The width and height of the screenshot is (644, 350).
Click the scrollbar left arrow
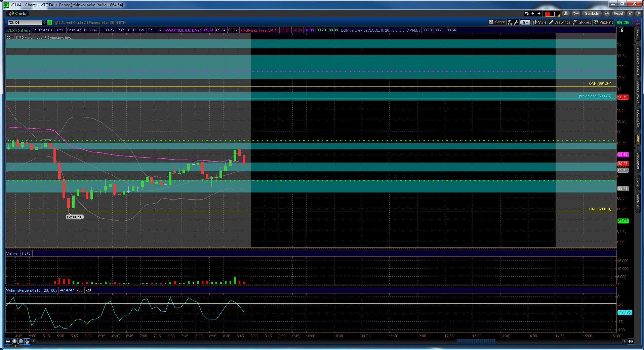point(33,341)
